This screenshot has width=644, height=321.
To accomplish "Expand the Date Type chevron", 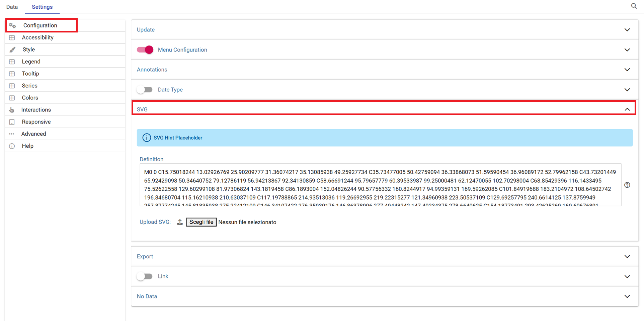I will click(627, 90).
